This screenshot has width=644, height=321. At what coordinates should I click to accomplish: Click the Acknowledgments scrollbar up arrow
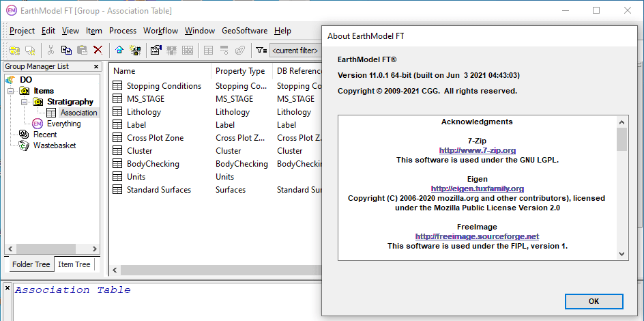point(621,122)
